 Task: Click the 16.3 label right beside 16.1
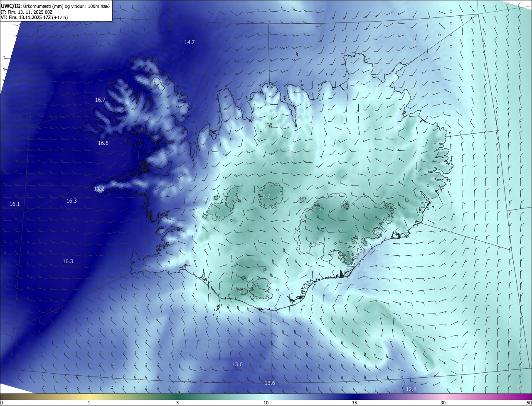pos(71,201)
